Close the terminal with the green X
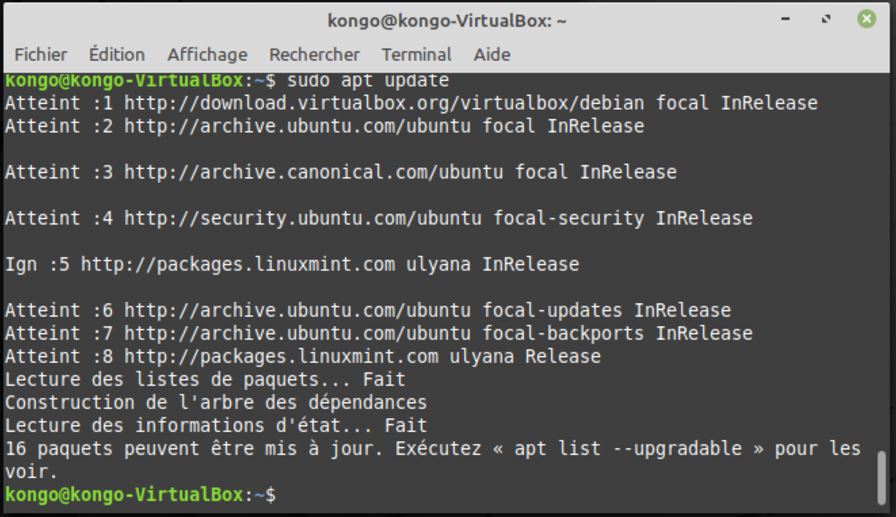This screenshot has height=517, width=896. (x=866, y=19)
